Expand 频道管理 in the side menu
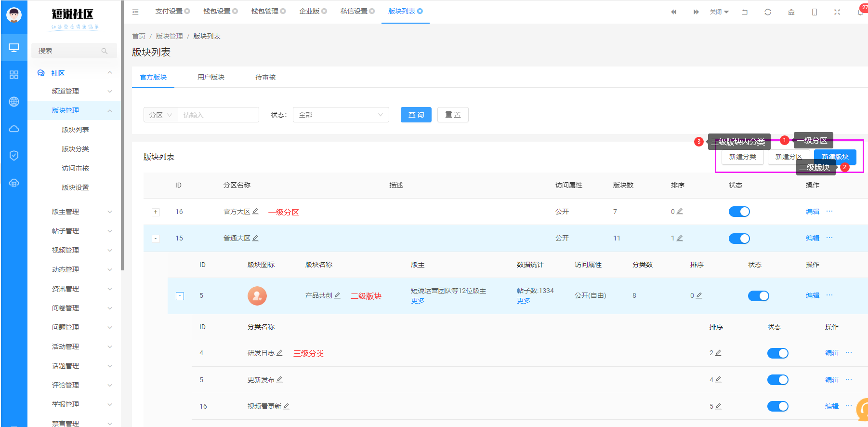The image size is (868, 427). pyautogui.click(x=75, y=91)
